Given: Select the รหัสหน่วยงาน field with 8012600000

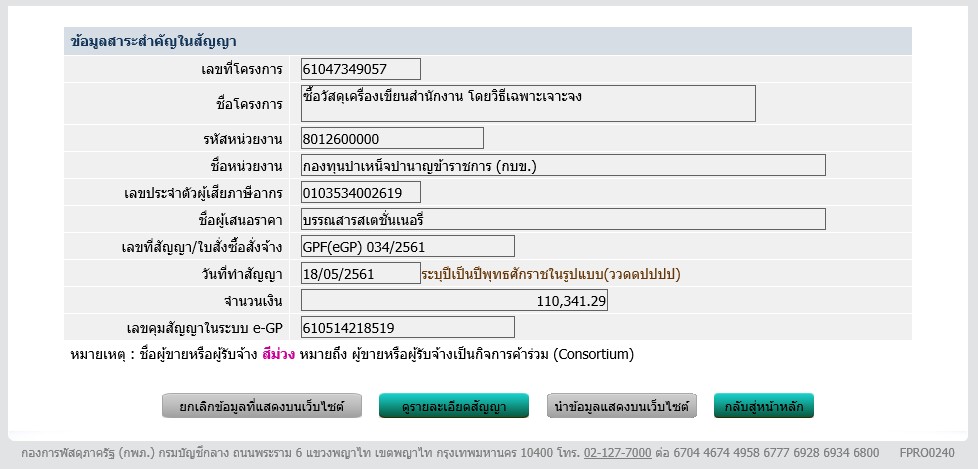Looking at the screenshot, I should point(392,138).
